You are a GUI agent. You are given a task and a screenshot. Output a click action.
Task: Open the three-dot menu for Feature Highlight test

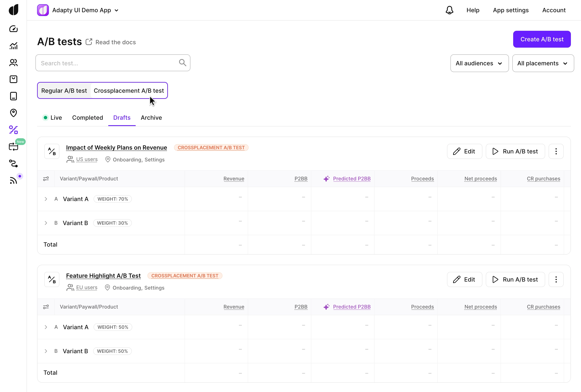(x=556, y=279)
